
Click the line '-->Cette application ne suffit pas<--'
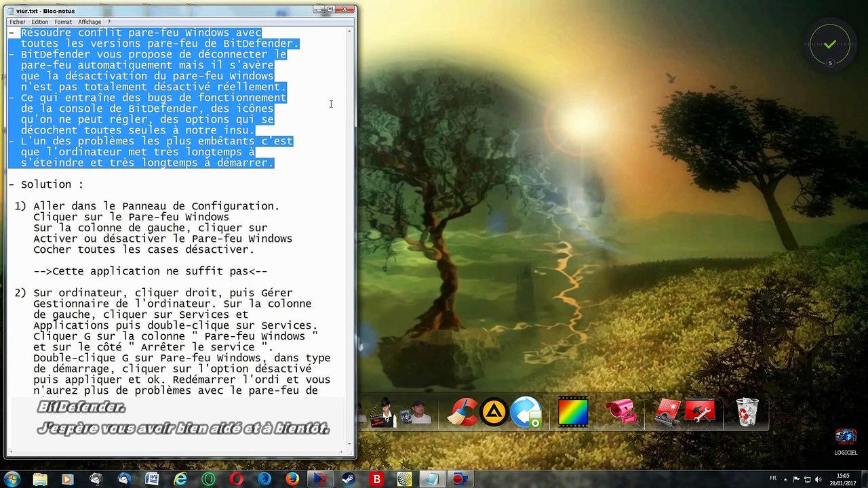(151, 271)
